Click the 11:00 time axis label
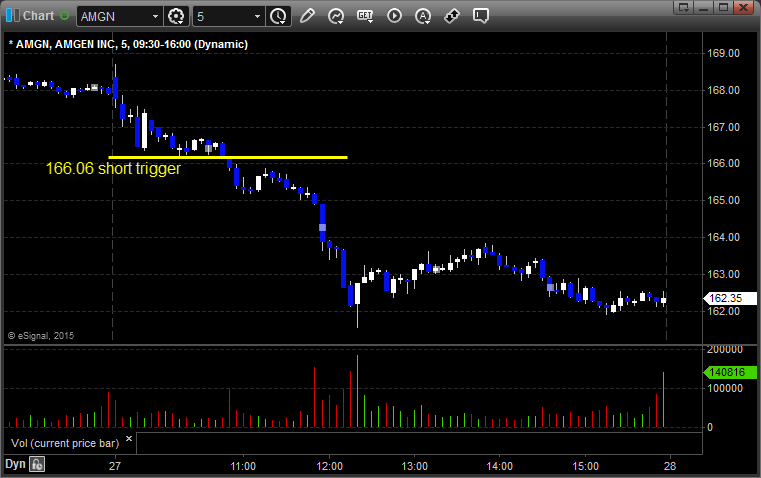The height and width of the screenshot is (478, 761). tap(243, 466)
